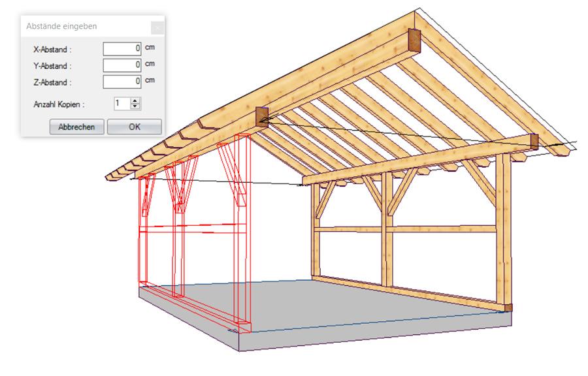Decrease Anzahl Kopien with down arrow
Screen dimensions: 588x376
click(x=135, y=107)
